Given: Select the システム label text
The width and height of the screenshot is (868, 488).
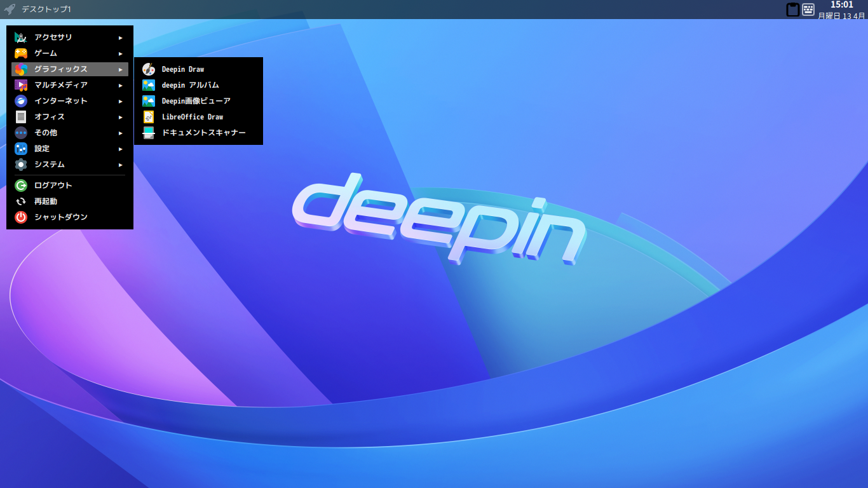Looking at the screenshot, I should tap(50, 165).
